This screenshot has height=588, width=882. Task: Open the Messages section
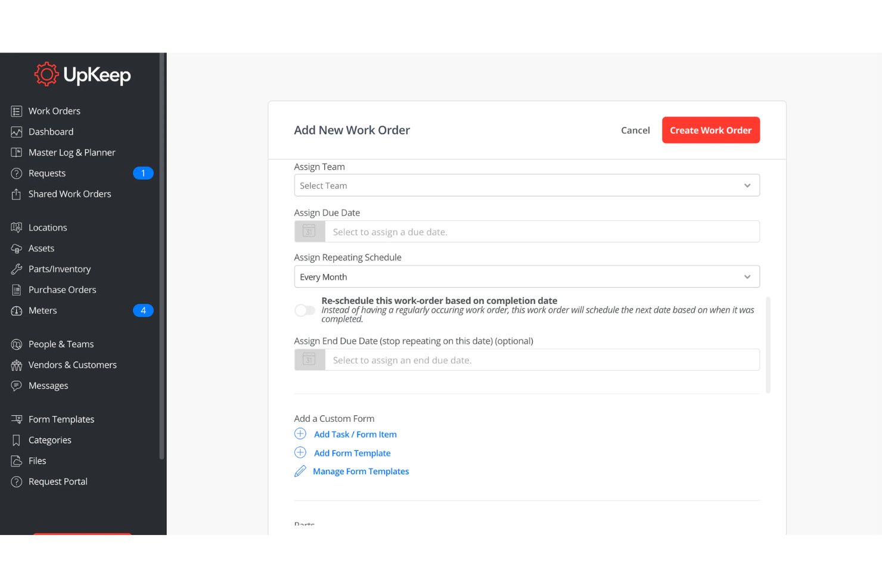(48, 385)
